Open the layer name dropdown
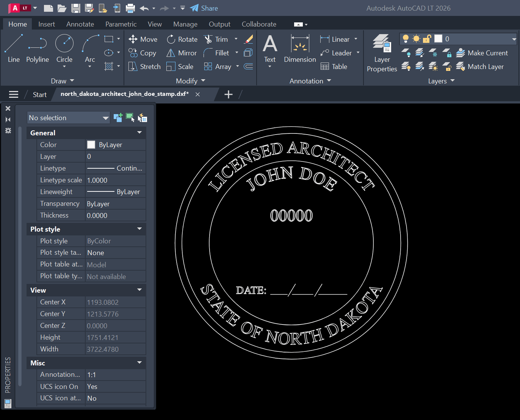 pyautogui.click(x=514, y=39)
